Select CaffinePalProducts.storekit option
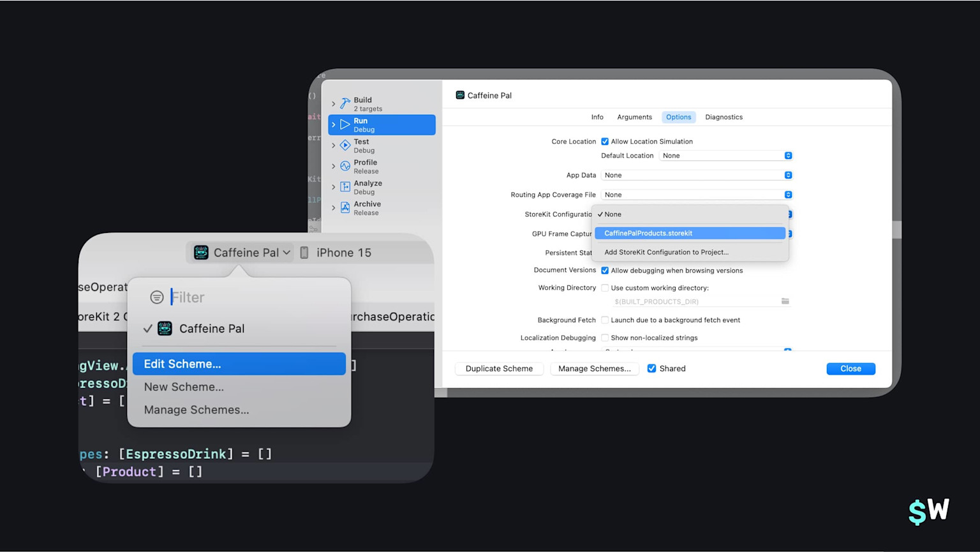Viewport: 980px width, 552px height. coord(690,233)
